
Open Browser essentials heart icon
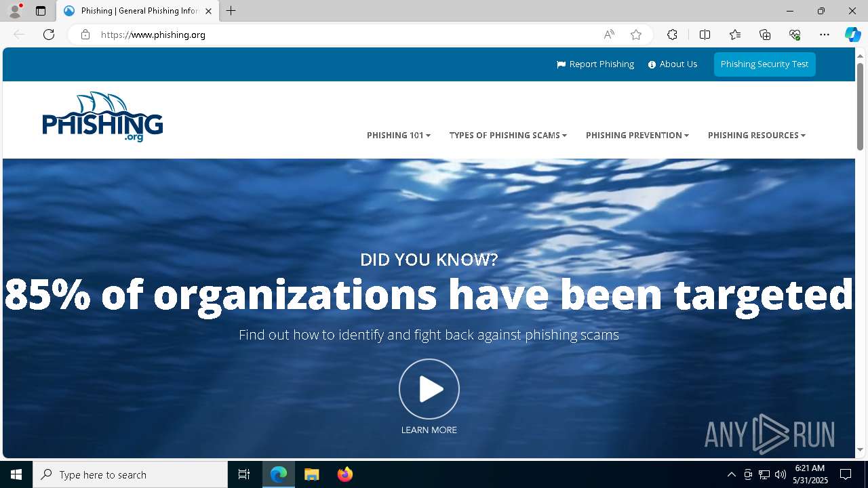(x=795, y=35)
